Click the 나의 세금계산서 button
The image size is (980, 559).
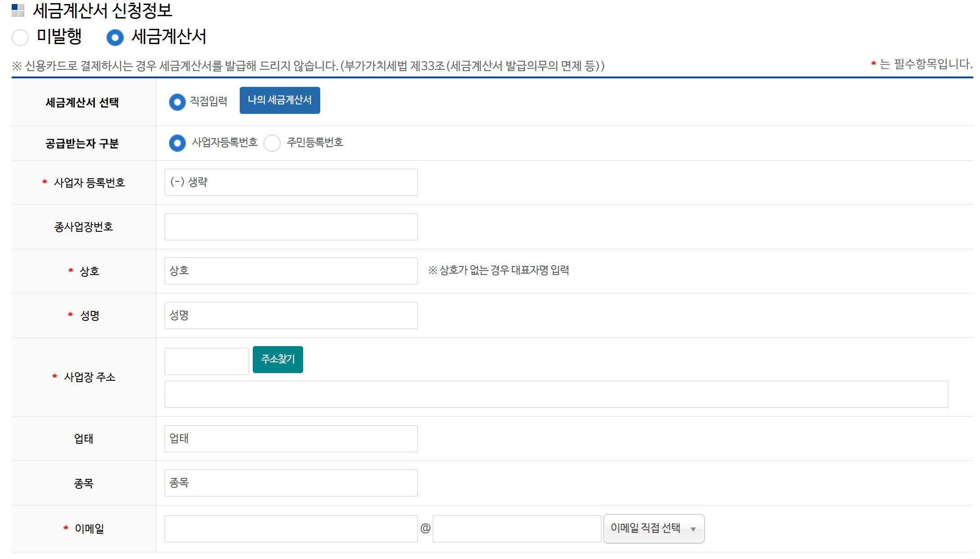pyautogui.click(x=279, y=100)
